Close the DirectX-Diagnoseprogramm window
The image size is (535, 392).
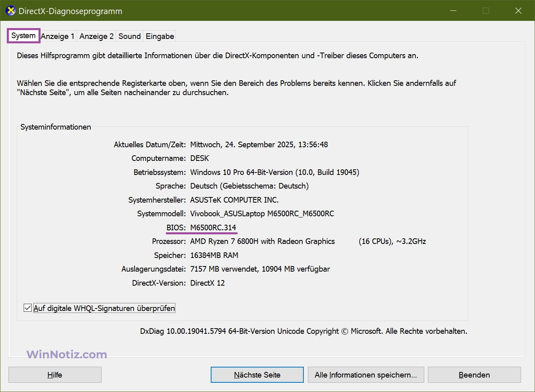(518, 11)
